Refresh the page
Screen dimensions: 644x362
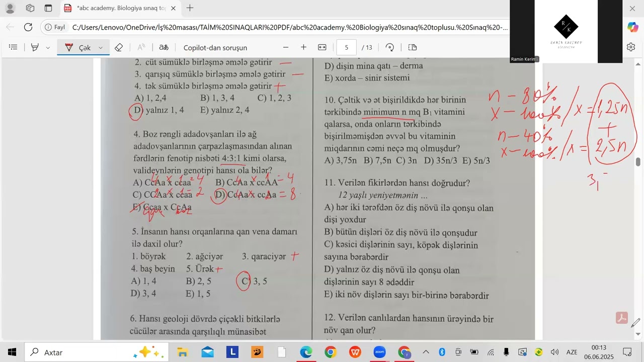(28, 27)
